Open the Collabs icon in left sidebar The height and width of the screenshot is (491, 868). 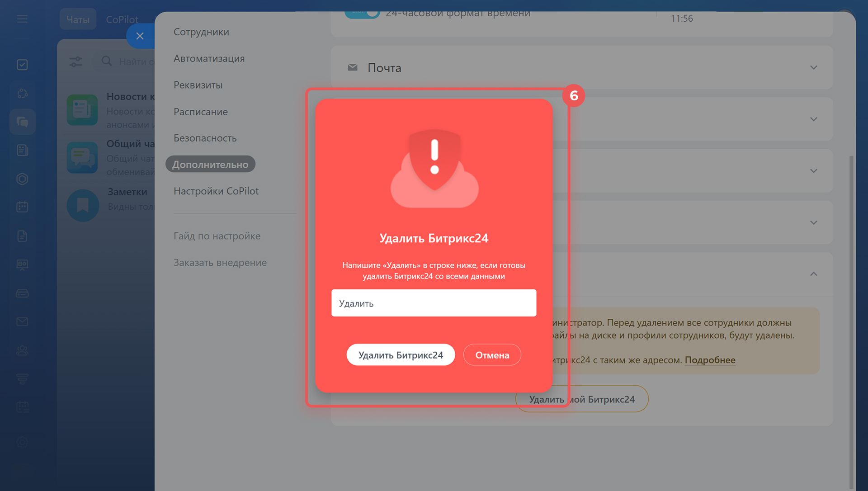click(22, 94)
